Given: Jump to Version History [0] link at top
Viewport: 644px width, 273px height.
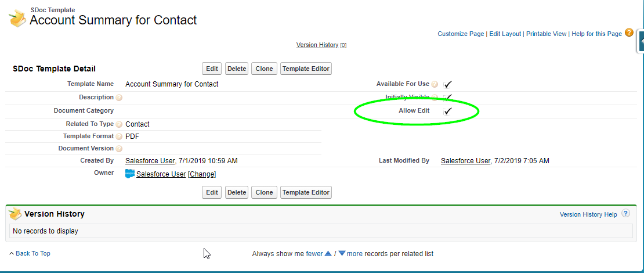Looking at the screenshot, I should click(321, 45).
